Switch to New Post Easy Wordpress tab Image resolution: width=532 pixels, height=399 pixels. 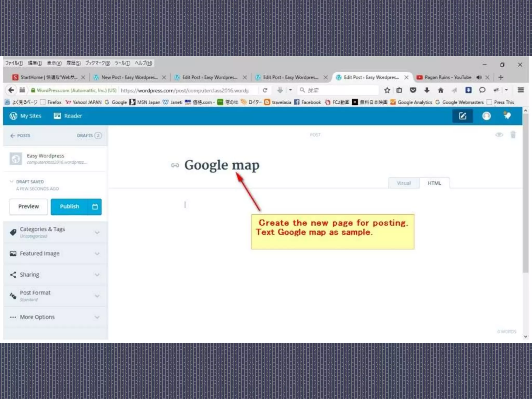129,77
